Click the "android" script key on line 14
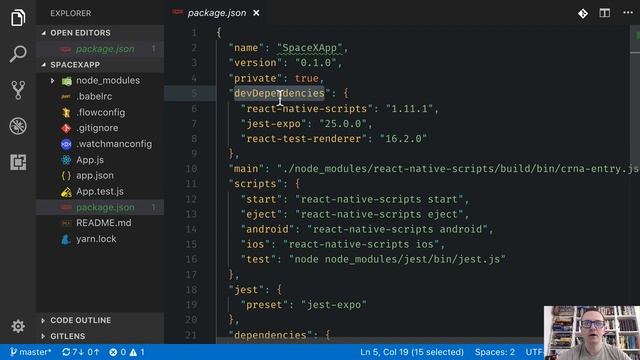Screen dimensions: 640x360 pos(267,229)
